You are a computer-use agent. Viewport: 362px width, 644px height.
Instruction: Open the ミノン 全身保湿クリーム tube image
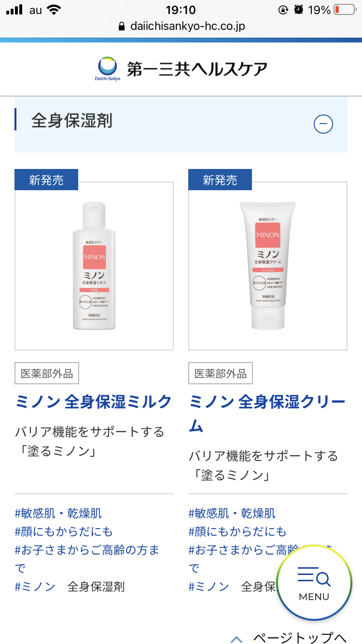pos(268,266)
